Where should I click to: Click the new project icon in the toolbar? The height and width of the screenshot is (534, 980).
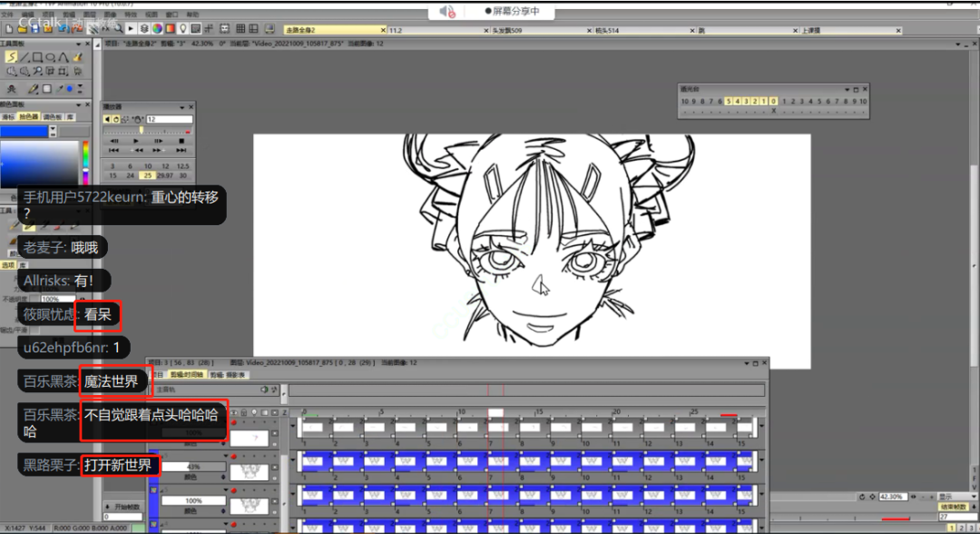pyautogui.click(x=9, y=29)
